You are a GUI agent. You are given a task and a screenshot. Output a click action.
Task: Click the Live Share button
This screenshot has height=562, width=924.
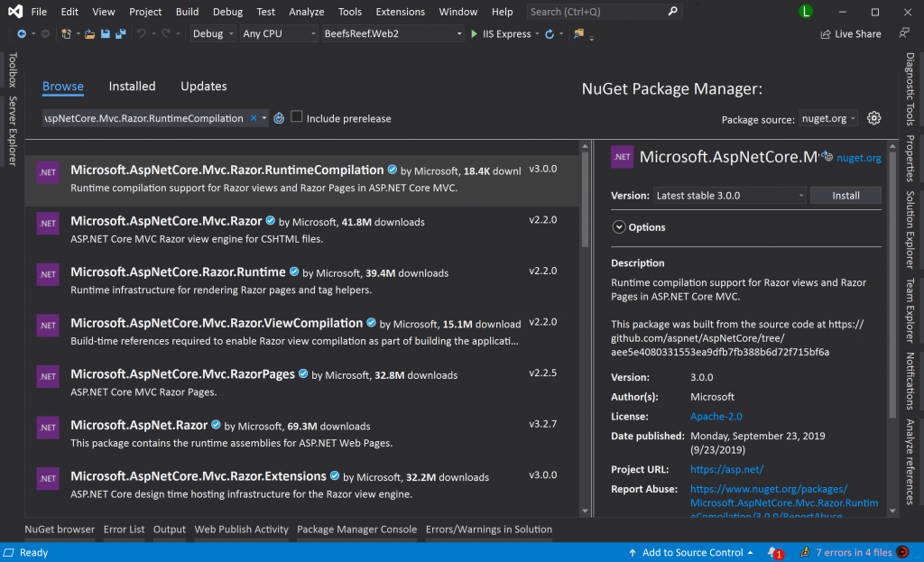(851, 34)
